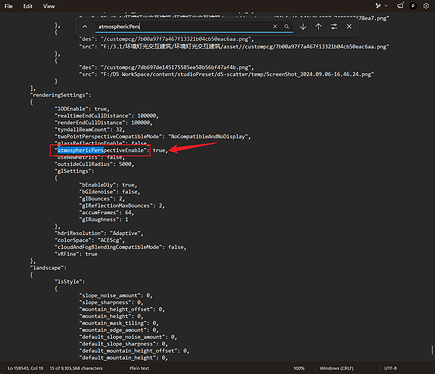
Task: Click the "mountain_mask_tiling": 0 line
Action: tap(119, 323)
